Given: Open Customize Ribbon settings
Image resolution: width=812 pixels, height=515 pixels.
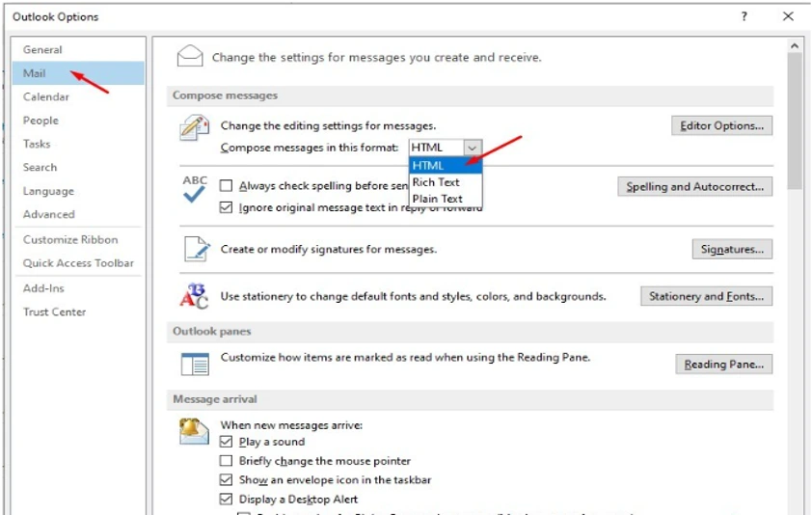Looking at the screenshot, I should tap(78, 239).
